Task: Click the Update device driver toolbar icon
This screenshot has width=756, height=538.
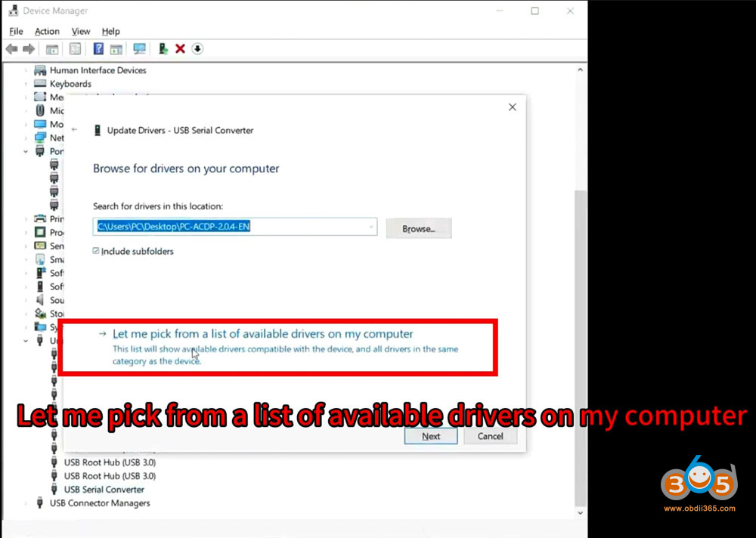Action: point(163,49)
